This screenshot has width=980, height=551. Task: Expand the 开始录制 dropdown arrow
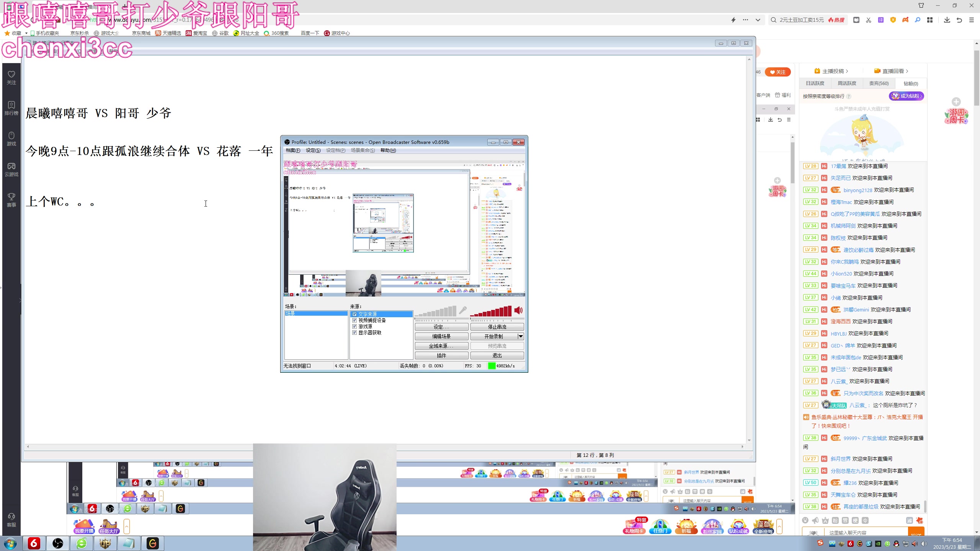pyautogui.click(x=521, y=336)
